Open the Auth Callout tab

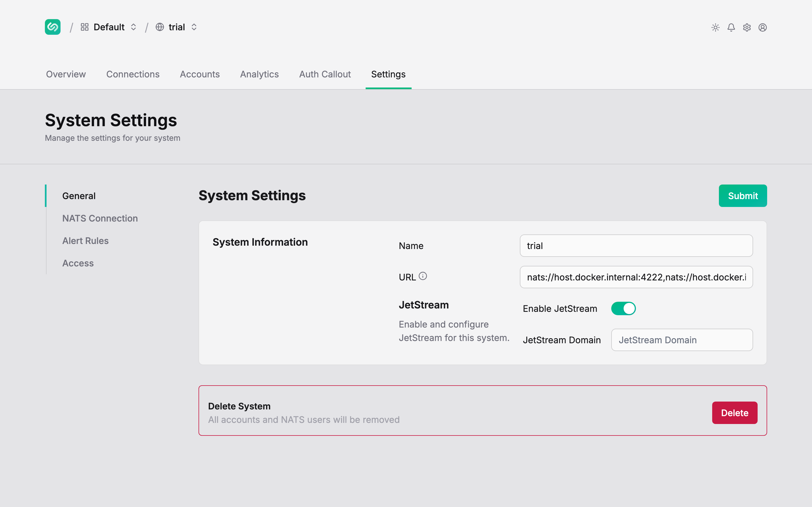(x=325, y=74)
